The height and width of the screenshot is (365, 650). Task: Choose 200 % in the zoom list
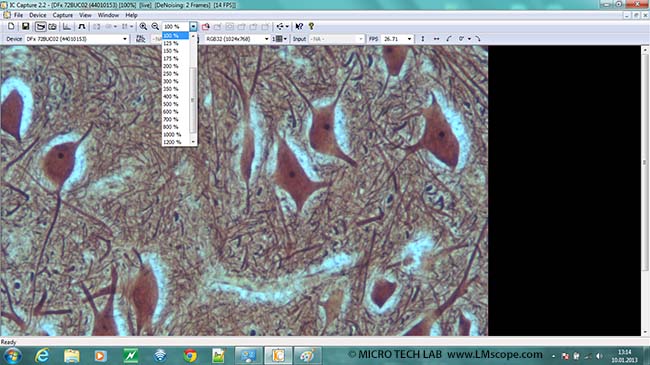point(176,66)
